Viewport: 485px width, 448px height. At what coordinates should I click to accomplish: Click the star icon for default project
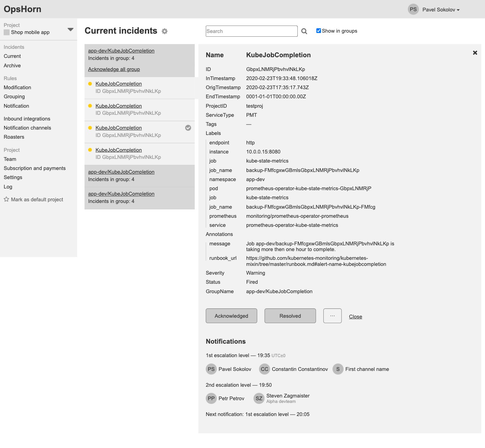6,199
